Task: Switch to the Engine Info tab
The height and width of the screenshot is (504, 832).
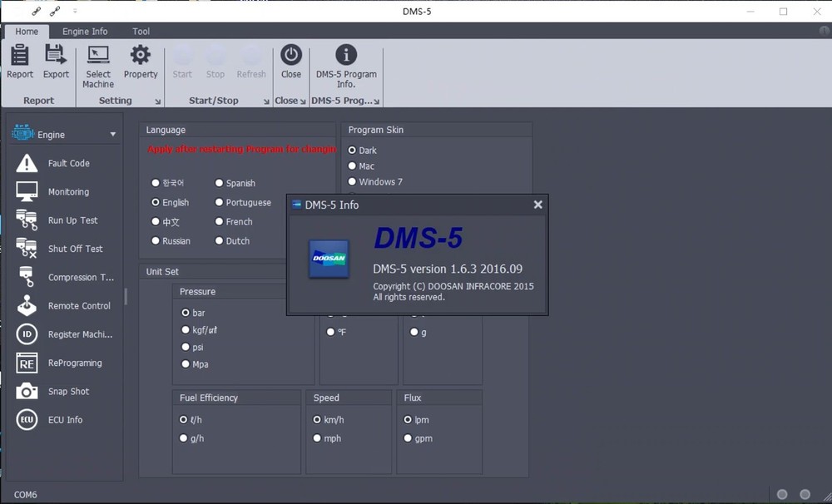Action: [85, 32]
